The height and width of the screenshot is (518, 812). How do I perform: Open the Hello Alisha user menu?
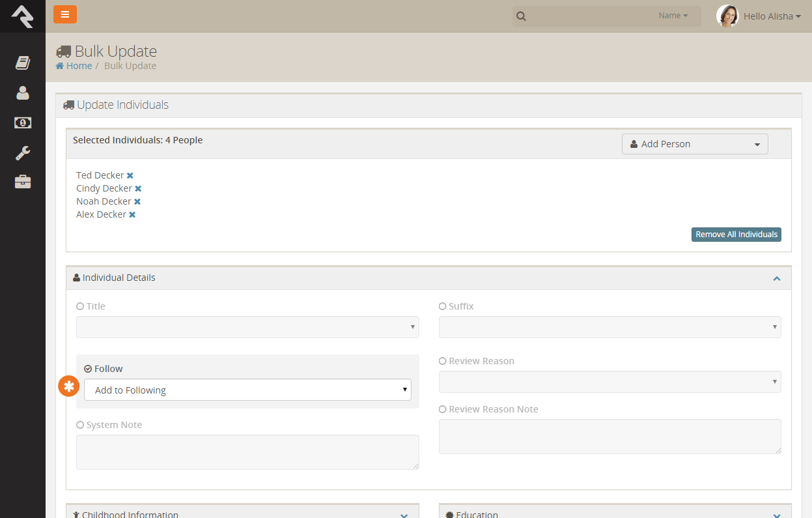click(772, 16)
